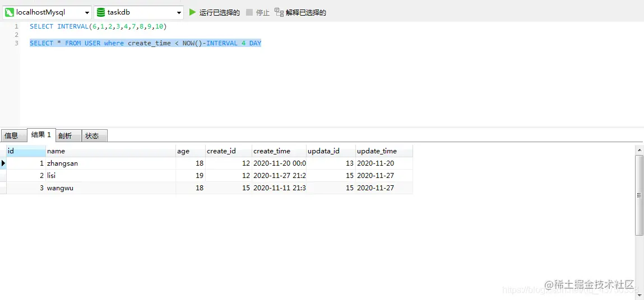Click create_time cell 2020-11-27 21:2

[x=279, y=176]
